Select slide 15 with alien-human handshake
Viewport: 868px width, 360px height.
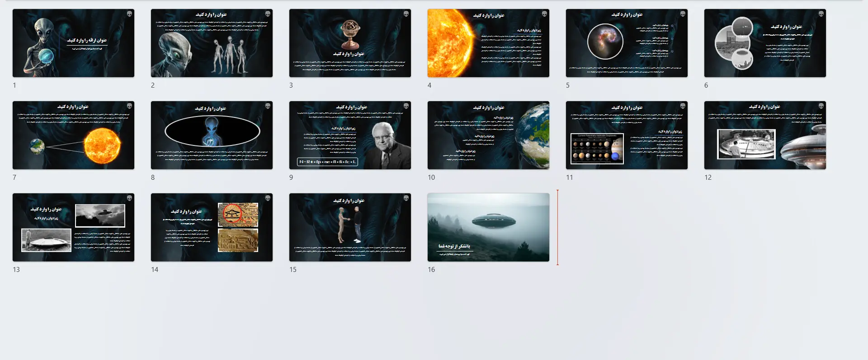point(350,227)
